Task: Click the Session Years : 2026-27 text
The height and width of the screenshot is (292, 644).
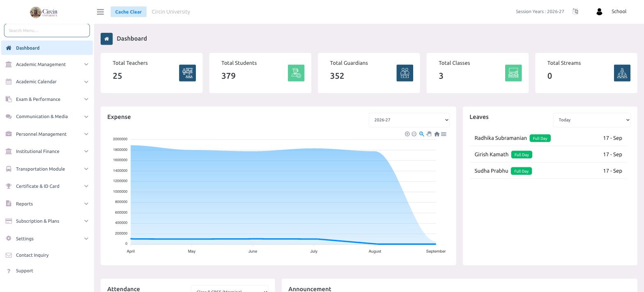Action: point(540,11)
